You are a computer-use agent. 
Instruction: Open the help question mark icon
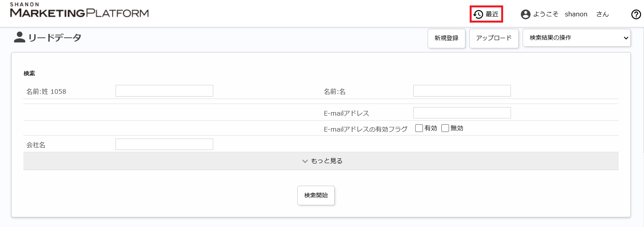(x=636, y=14)
